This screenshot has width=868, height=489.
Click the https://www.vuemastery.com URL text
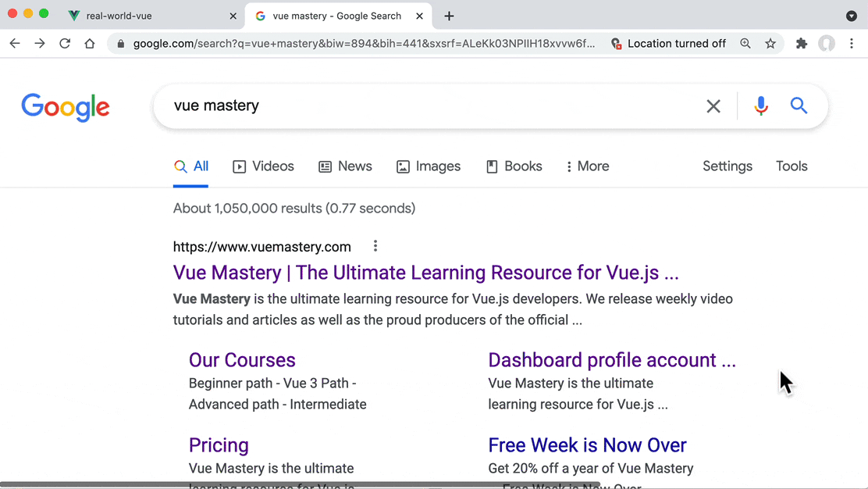261,247
